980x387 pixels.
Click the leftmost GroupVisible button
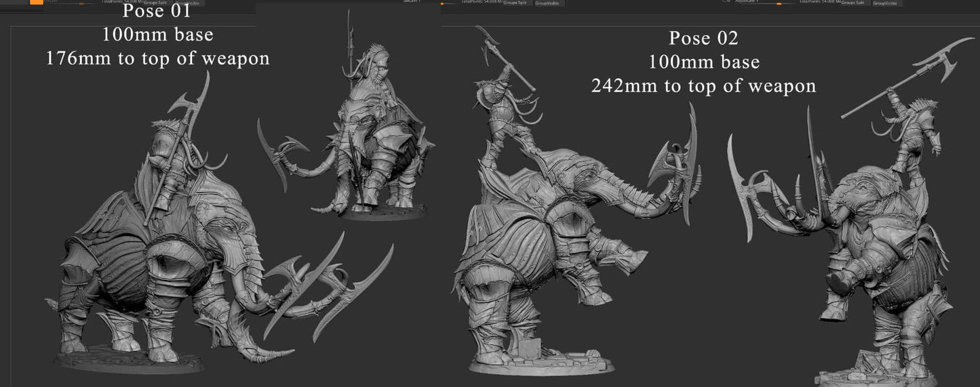[x=189, y=3]
